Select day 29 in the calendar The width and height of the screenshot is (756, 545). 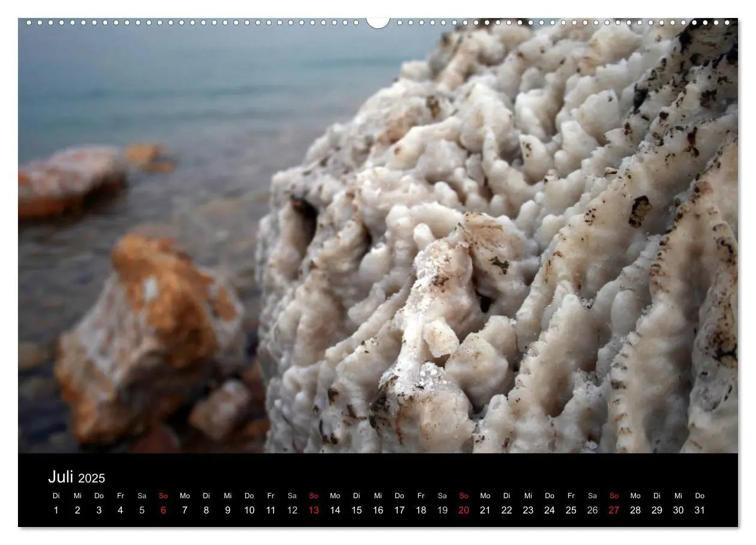657,510
